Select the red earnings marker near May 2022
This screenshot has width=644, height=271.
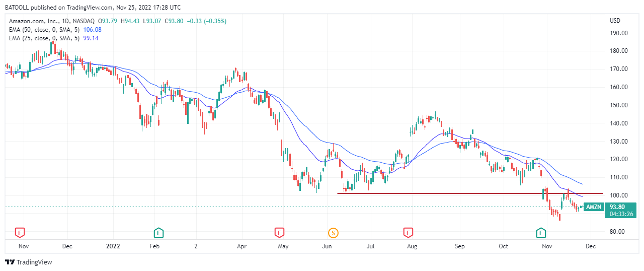279,232
